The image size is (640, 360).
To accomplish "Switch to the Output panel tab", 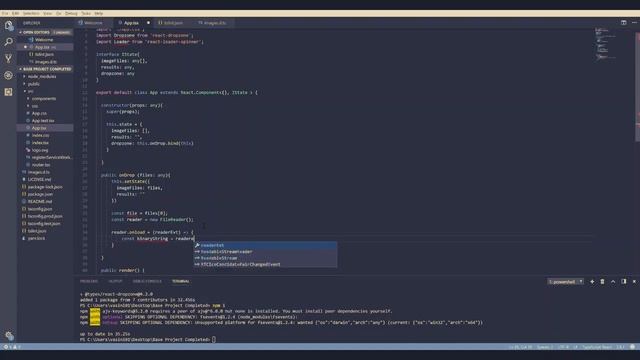I will [x=115, y=281].
